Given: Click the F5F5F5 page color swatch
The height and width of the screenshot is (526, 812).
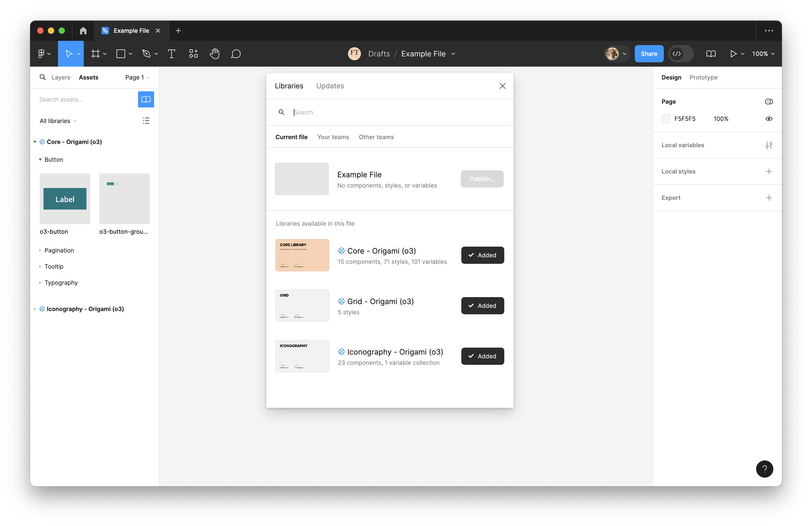Looking at the screenshot, I should pyautogui.click(x=666, y=119).
